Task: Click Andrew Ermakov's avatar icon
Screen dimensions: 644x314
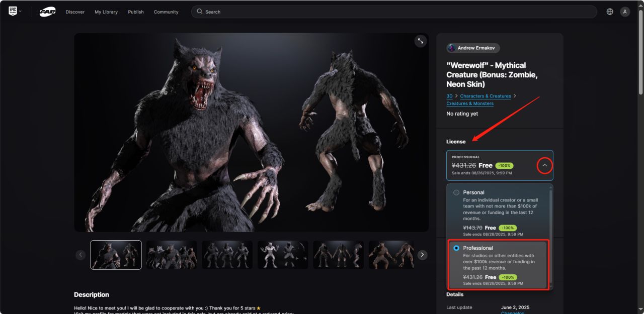Action: pos(451,48)
